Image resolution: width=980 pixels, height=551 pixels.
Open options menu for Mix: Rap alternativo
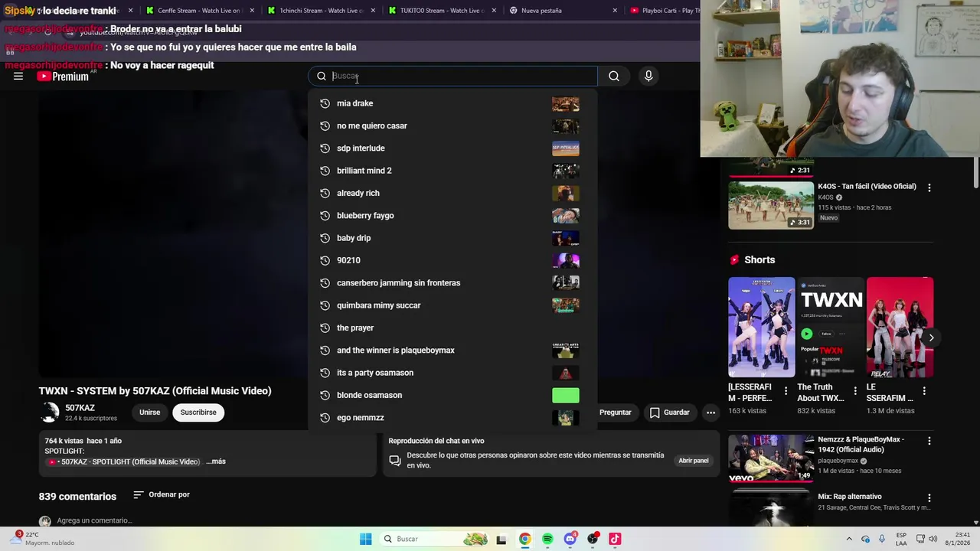pos(929,497)
